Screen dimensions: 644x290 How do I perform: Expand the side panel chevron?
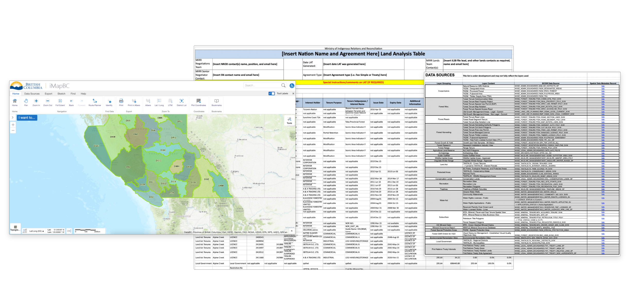coord(12,117)
